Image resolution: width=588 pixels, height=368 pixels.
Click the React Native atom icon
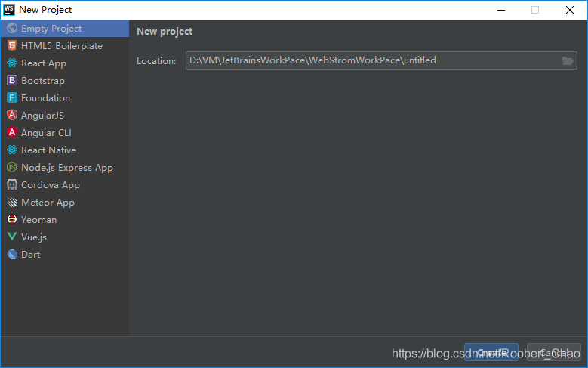coord(12,150)
